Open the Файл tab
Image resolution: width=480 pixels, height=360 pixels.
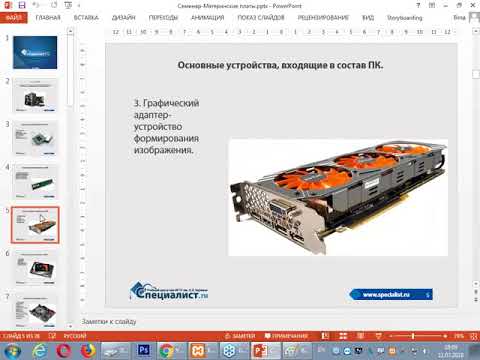click(14, 18)
